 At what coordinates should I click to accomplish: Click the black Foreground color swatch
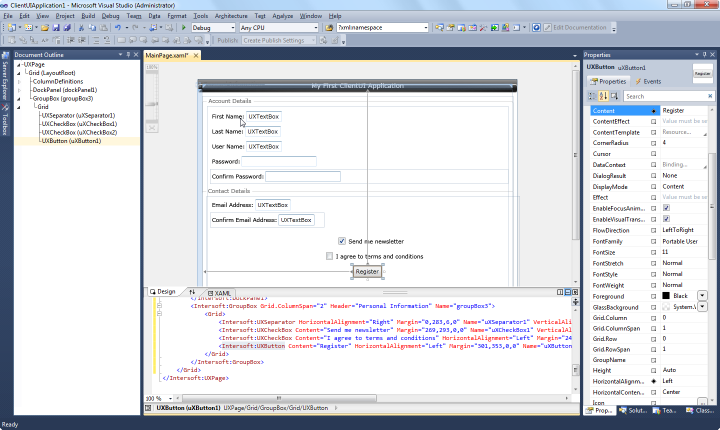[x=666, y=295]
